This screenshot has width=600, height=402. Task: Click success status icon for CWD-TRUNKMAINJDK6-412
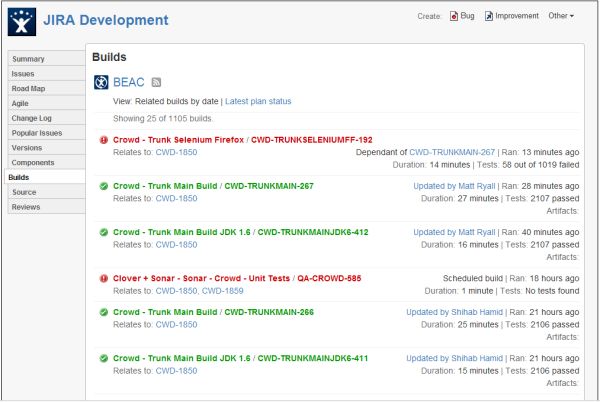tap(104, 232)
